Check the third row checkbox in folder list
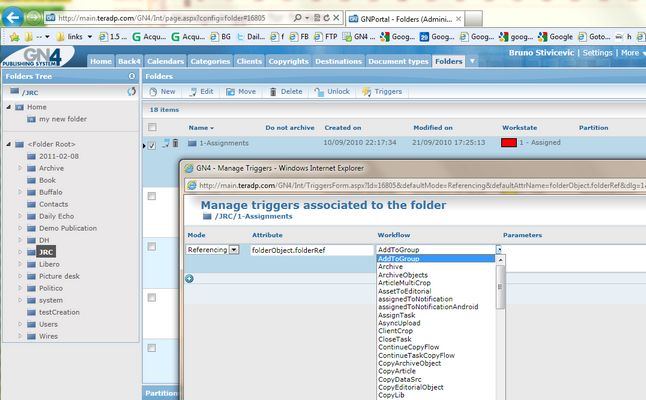This screenshot has width=646, height=400. click(152, 246)
